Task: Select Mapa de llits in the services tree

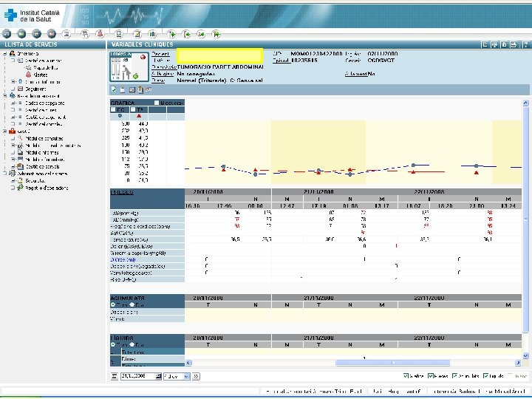Action: [46, 68]
